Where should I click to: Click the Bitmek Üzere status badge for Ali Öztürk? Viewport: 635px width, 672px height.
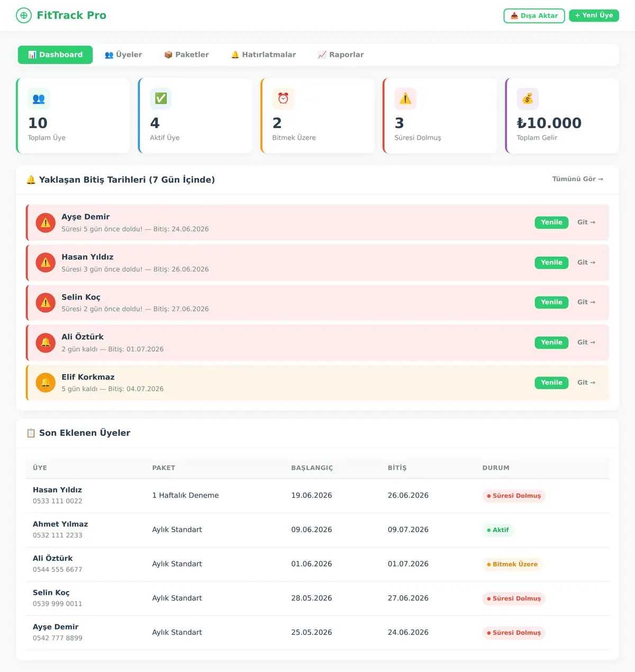[x=512, y=565]
